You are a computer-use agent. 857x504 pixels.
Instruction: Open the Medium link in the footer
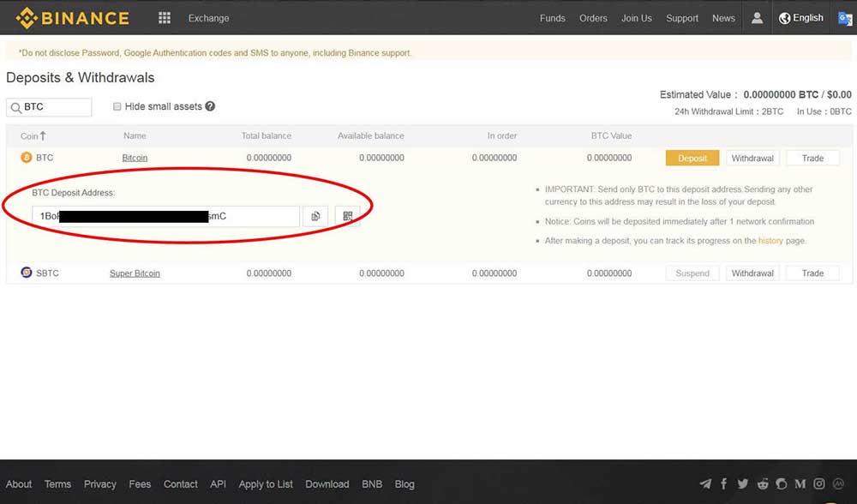pyautogui.click(x=800, y=483)
